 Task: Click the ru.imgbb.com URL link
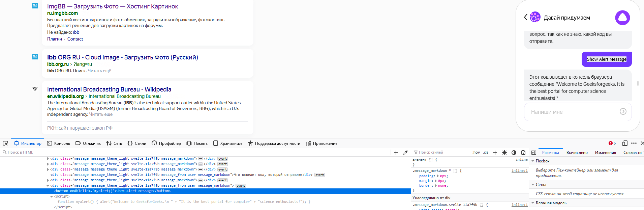pyautogui.click(x=62, y=13)
